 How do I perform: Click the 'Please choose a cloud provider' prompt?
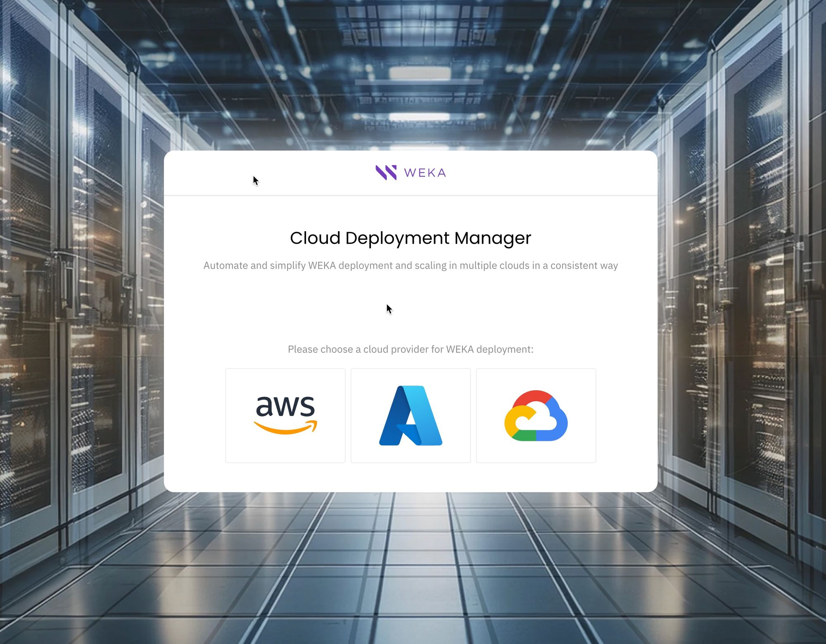pyautogui.click(x=411, y=349)
